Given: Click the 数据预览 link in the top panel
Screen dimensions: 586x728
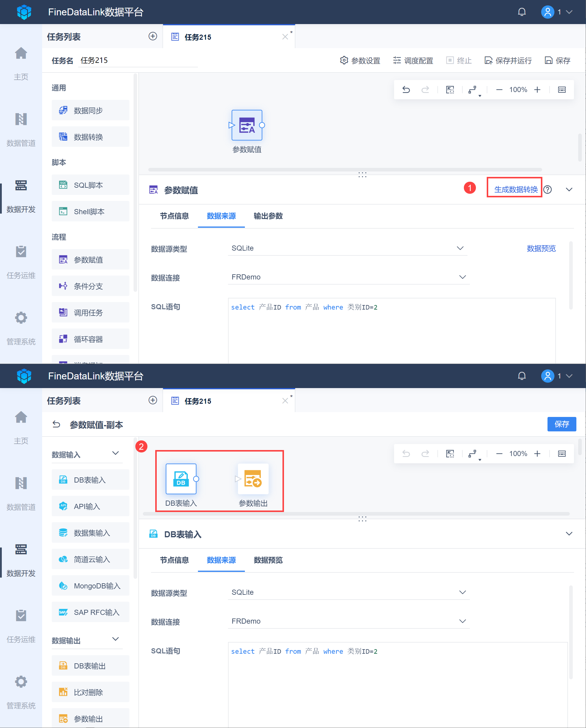Looking at the screenshot, I should click(541, 248).
